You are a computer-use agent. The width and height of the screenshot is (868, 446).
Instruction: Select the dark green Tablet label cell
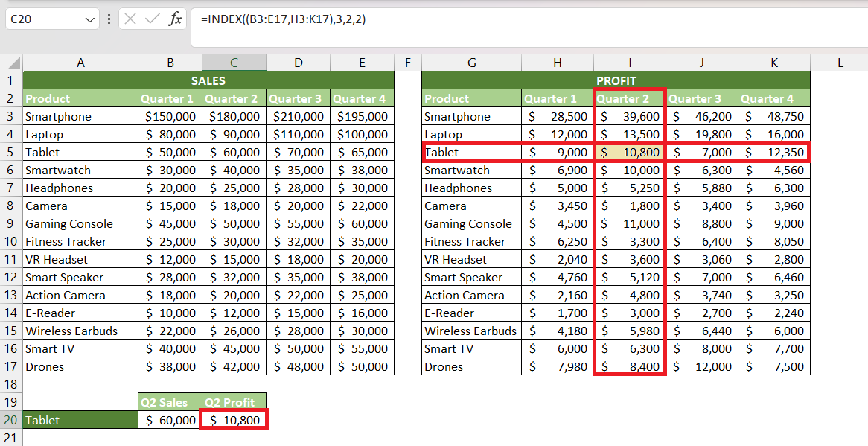click(x=81, y=420)
